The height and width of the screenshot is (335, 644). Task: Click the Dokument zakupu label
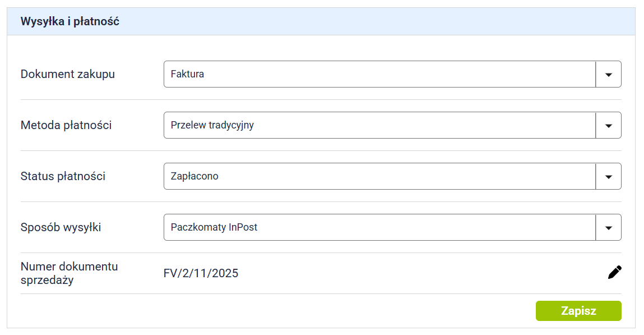(x=68, y=74)
